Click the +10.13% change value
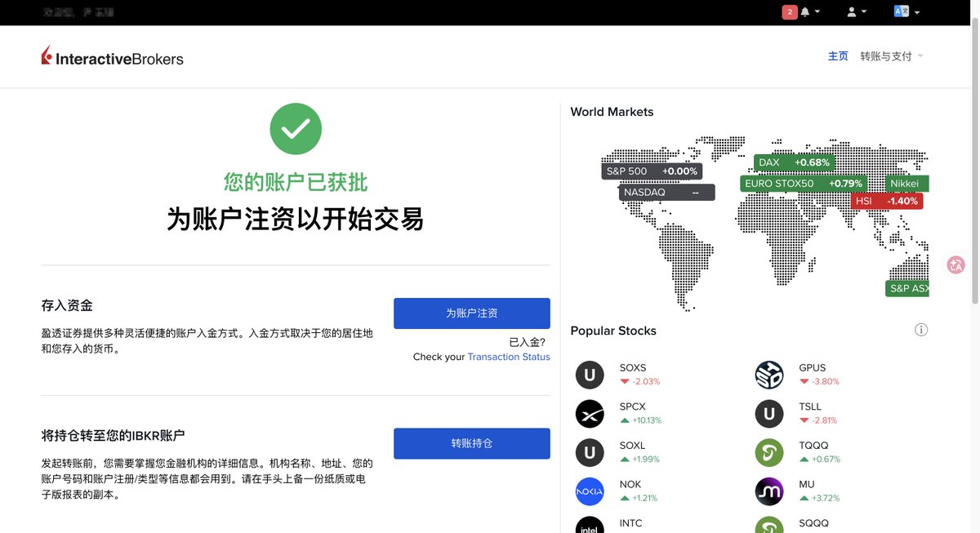Screen dimensions: 980x533 pyautogui.click(x=646, y=420)
